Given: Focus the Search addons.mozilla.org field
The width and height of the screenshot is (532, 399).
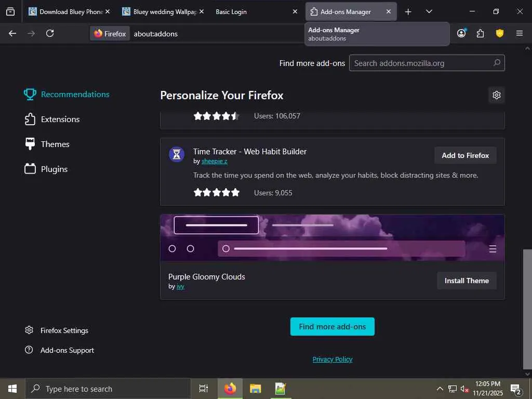Looking at the screenshot, I should tap(427, 63).
